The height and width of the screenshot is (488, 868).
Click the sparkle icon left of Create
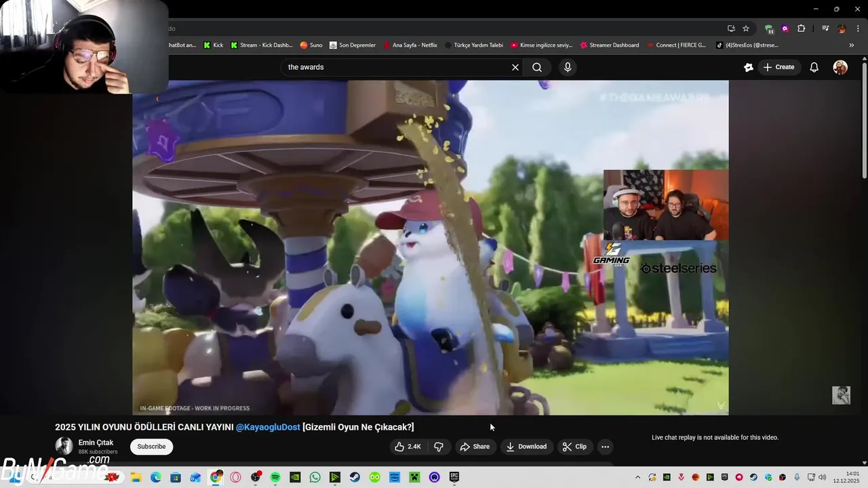pos(749,67)
